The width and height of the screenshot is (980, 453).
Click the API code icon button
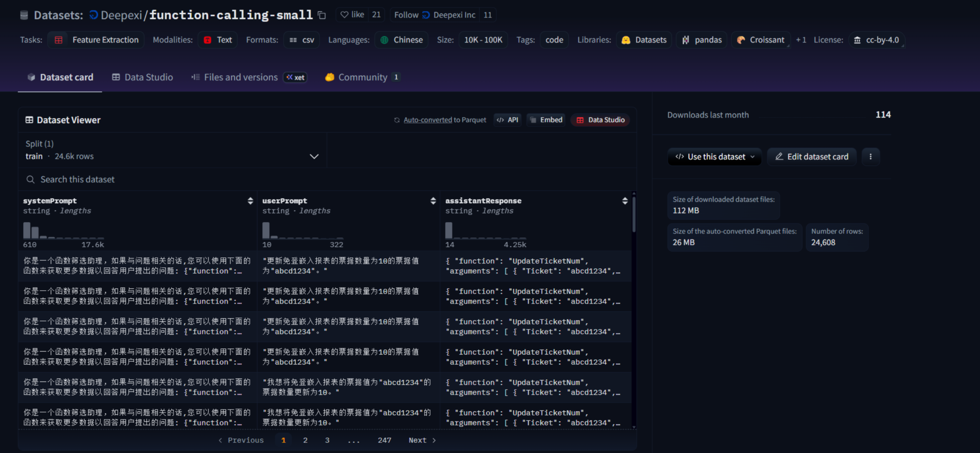(x=507, y=120)
